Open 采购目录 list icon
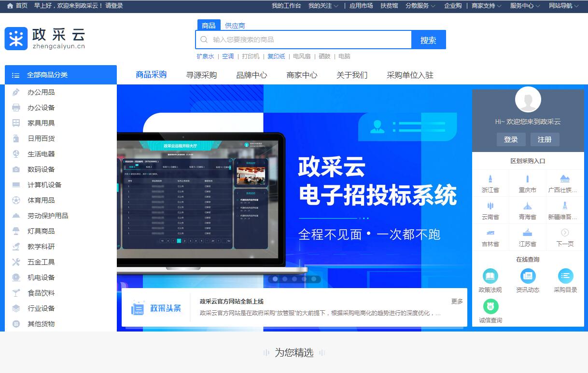 point(565,276)
